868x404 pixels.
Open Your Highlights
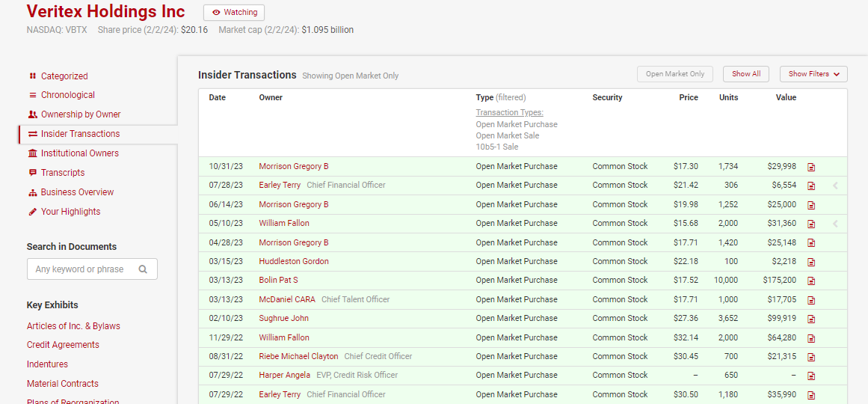point(70,211)
